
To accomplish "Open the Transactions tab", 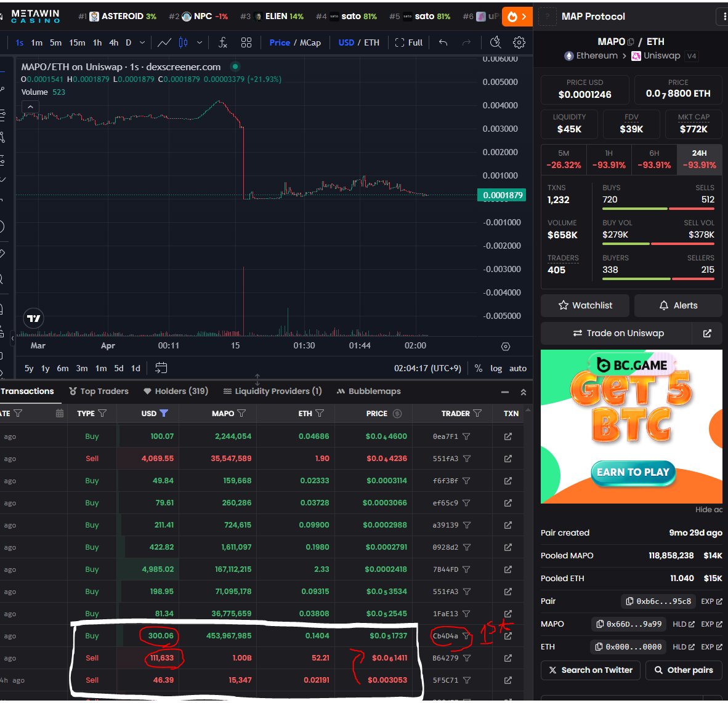I will coord(27,391).
